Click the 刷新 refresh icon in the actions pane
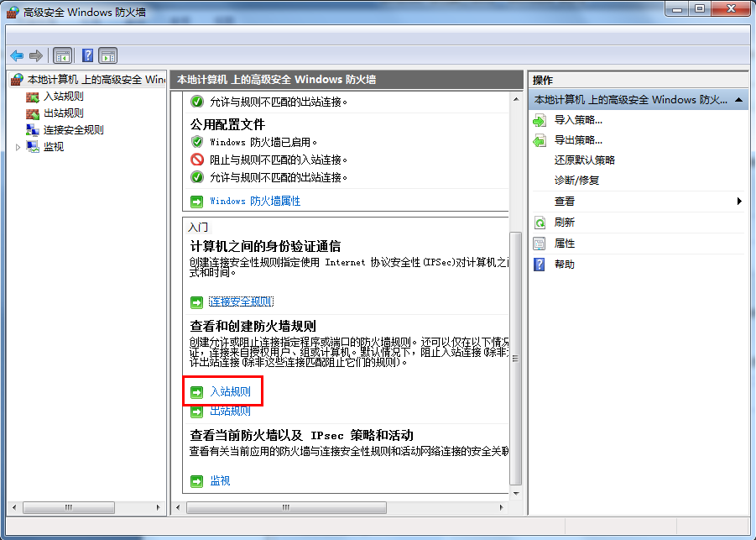The image size is (756, 540). point(540,223)
